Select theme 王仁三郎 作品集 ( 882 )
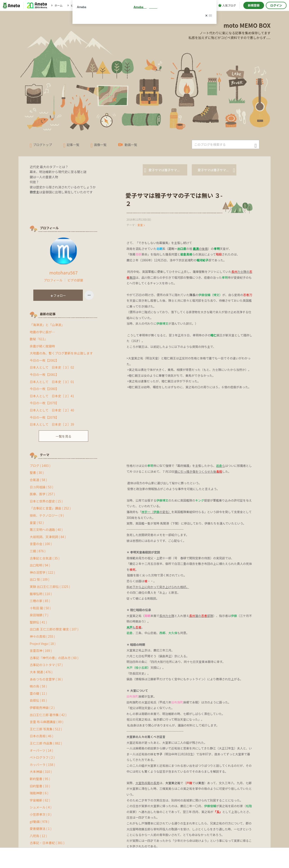 tap(46, 743)
